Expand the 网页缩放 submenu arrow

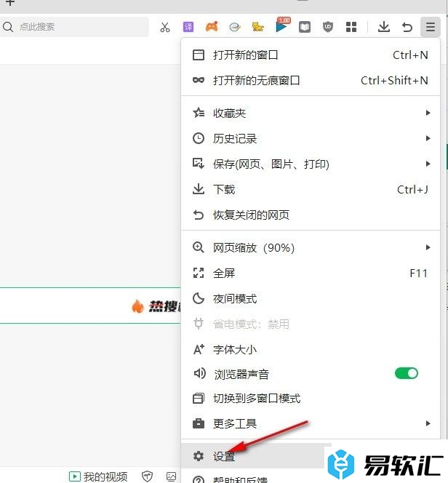click(x=428, y=247)
